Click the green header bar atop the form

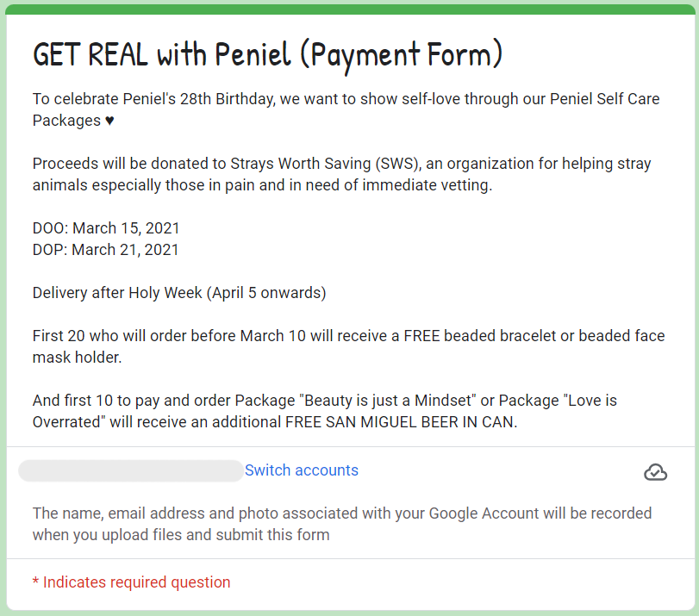[x=350, y=9]
